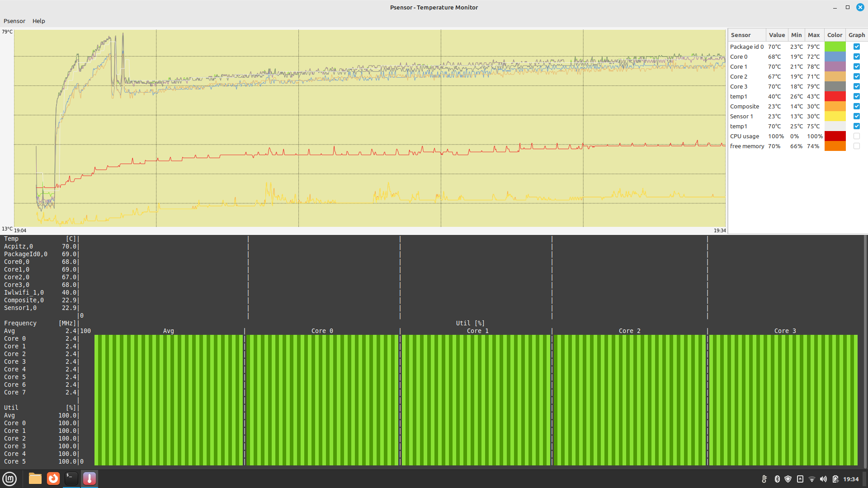Switch to the terminal taskbar icon
The width and height of the screenshot is (868, 488).
(71, 479)
